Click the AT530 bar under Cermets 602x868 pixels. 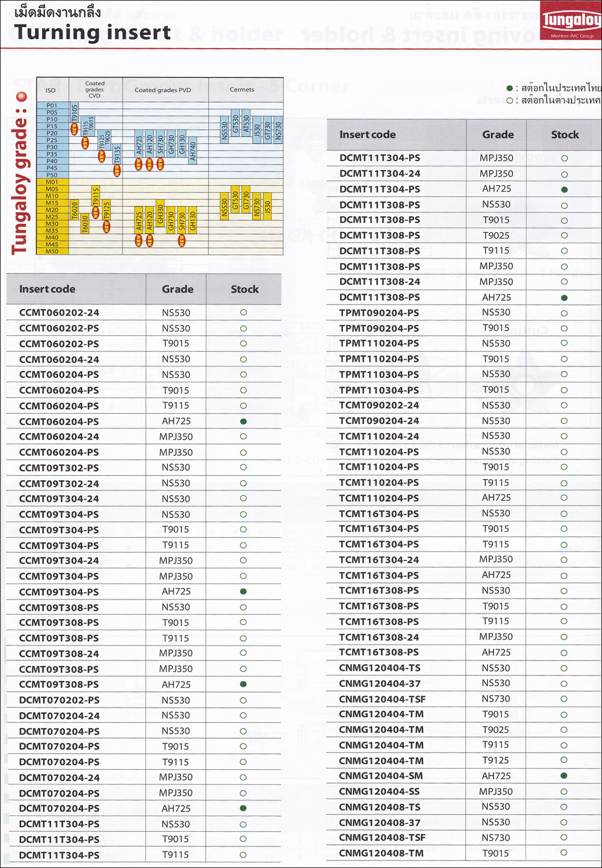246,123
